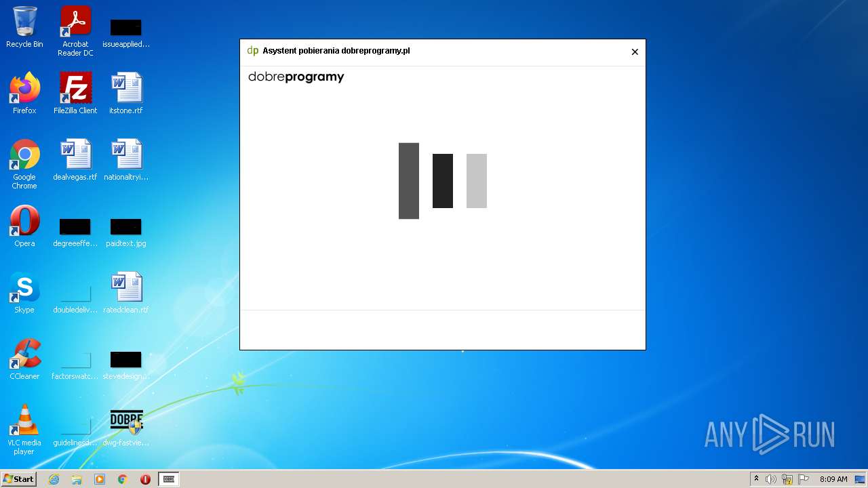Show hidden system tray icons
Image resolution: width=868 pixels, height=488 pixels.
click(x=757, y=479)
